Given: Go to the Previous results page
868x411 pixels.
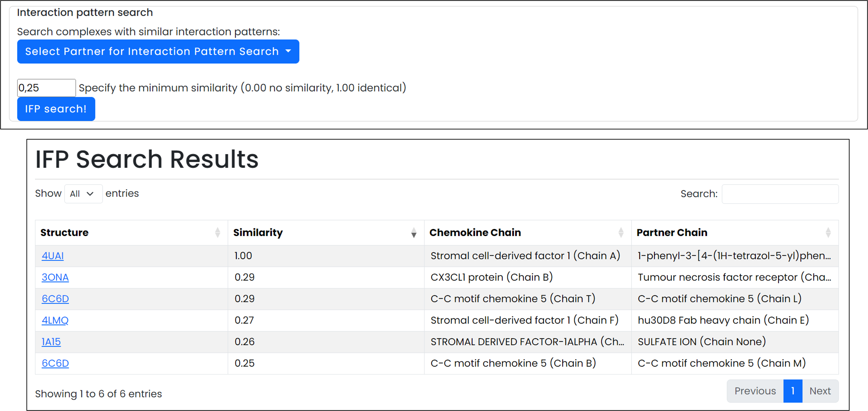Looking at the screenshot, I should click(755, 391).
